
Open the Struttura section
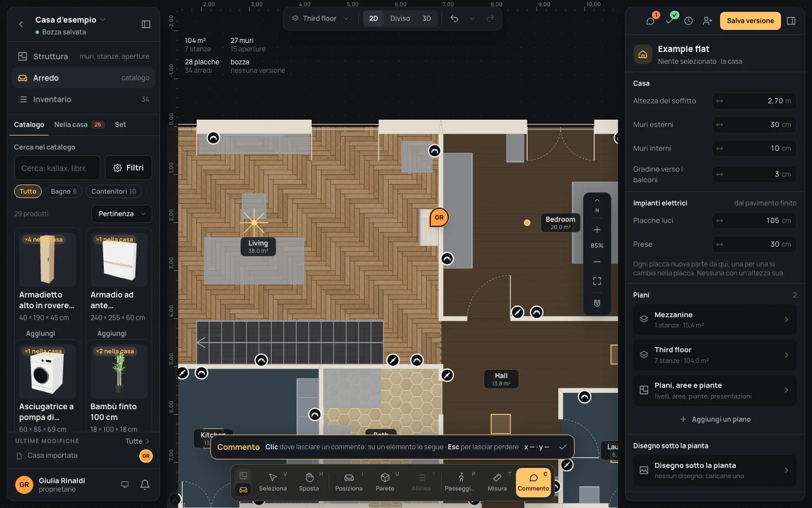(83, 56)
